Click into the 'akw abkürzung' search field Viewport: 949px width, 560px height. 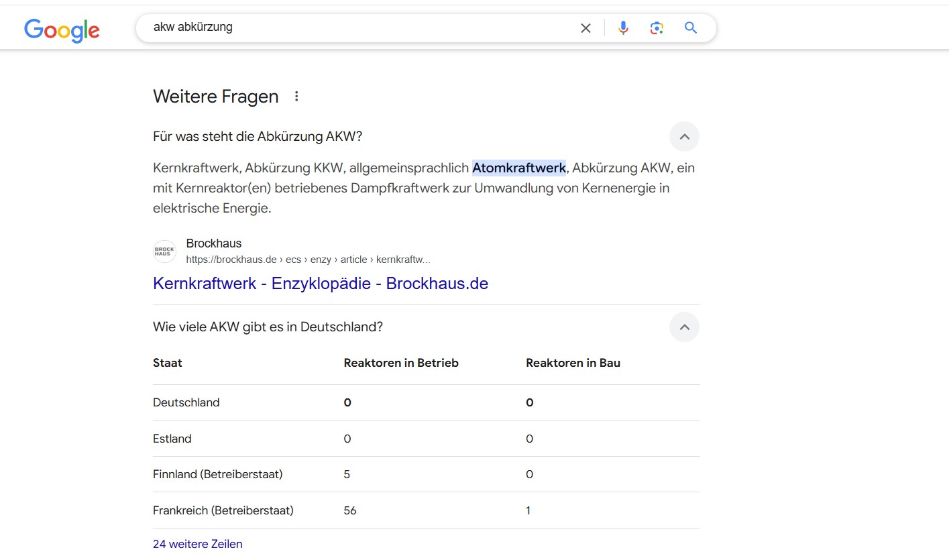coord(362,28)
